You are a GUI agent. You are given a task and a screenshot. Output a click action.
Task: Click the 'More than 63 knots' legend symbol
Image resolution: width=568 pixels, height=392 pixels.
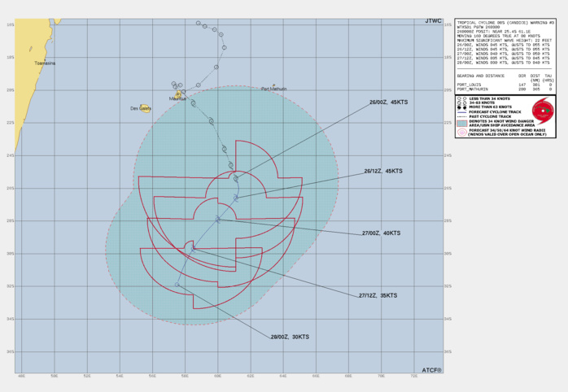click(x=461, y=107)
